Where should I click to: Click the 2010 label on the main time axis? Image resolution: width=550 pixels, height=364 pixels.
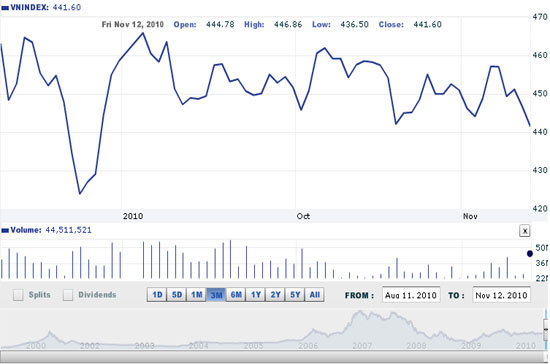(x=133, y=216)
